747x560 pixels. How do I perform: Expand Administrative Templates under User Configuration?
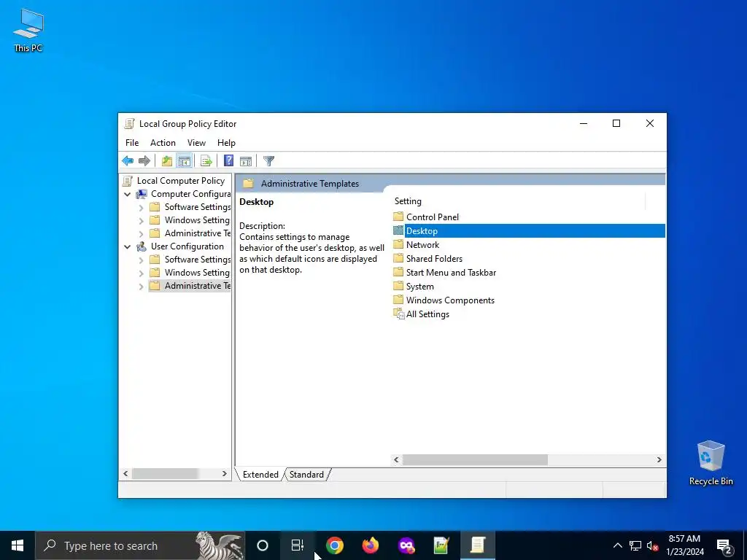tap(141, 286)
